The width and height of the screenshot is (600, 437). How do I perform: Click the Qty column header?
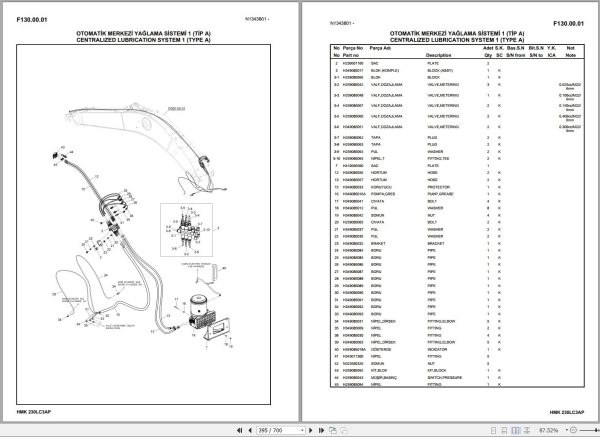488,55
